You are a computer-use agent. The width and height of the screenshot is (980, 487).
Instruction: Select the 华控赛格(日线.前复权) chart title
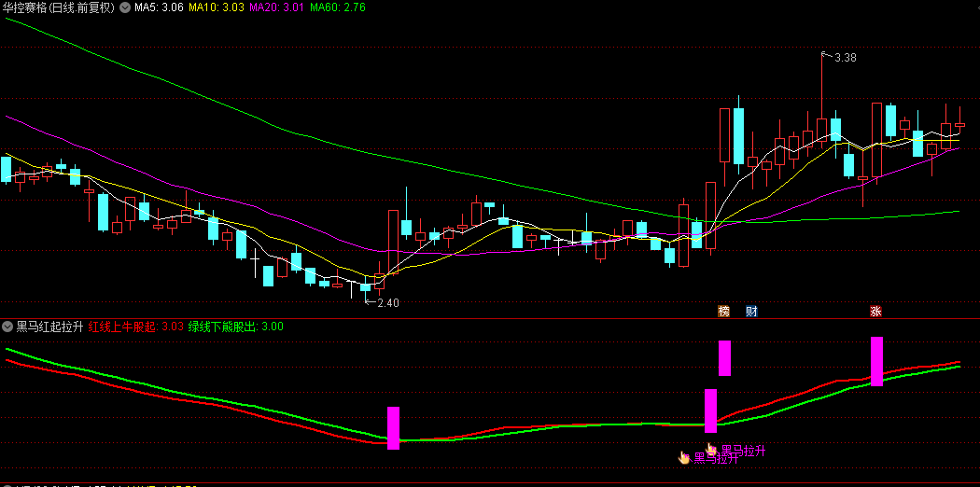[x=59, y=7]
